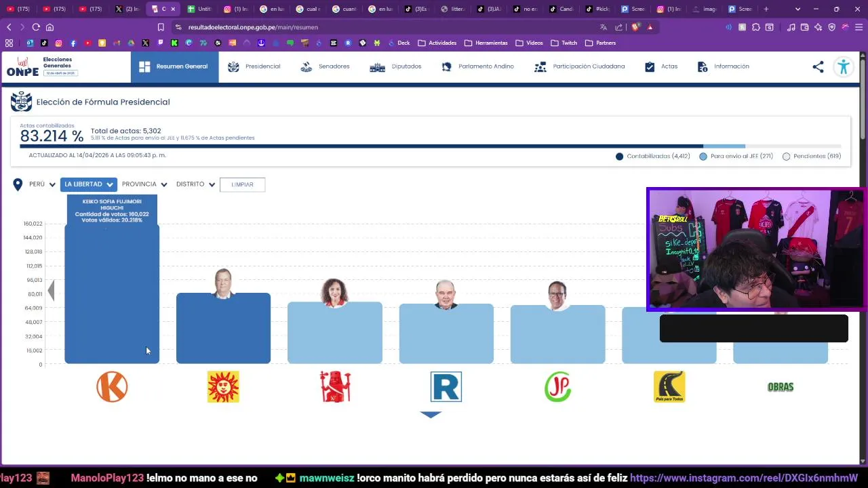
Task: Open the LA LIBERTAD region dropdown
Action: (89, 184)
